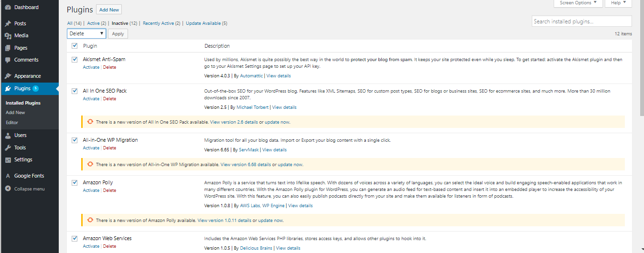Click the Media library icon
The image size is (644, 253).
click(8, 36)
